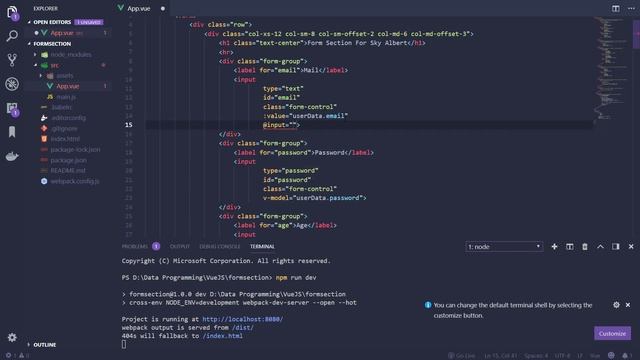This screenshot has width=640, height=360.
Task: Click the 1 UNSAVED badge
Action: click(x=89, y=22)
